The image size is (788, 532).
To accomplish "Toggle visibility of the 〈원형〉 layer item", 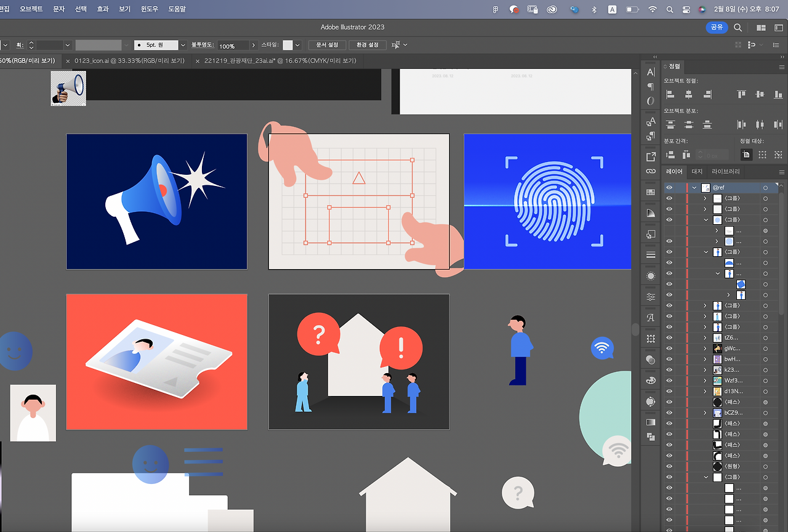I will pyautogui.click(x=669, y=467).
